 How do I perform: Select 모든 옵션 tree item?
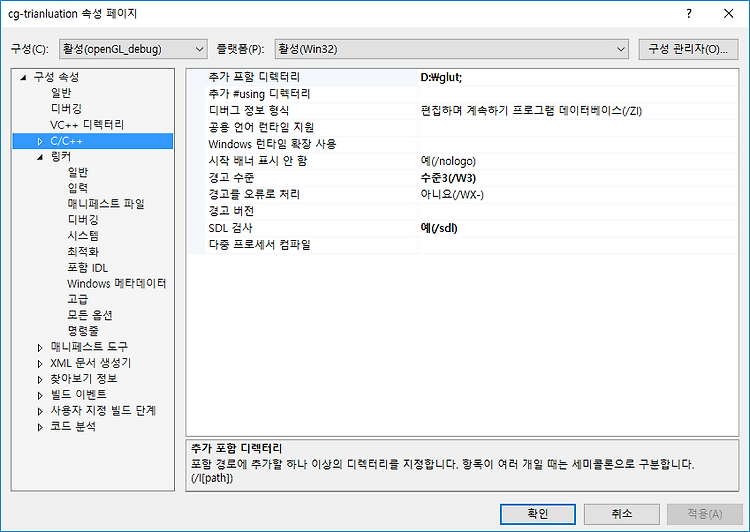tap(90, 315)
